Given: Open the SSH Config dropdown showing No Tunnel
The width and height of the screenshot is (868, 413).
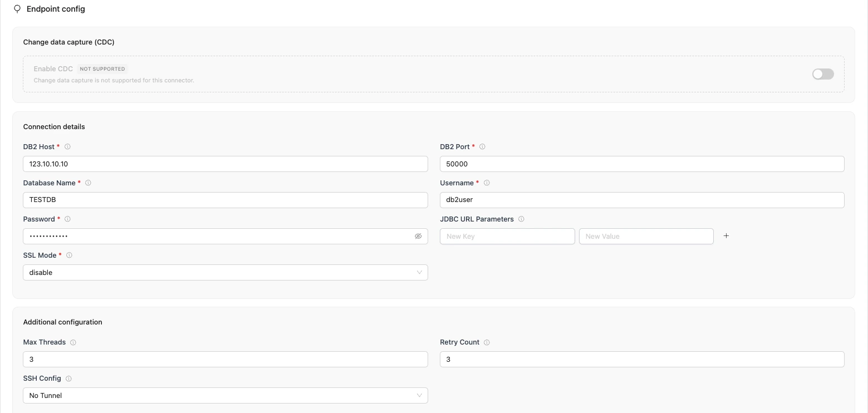Looking at the screenshot, I should pos(225,396).
